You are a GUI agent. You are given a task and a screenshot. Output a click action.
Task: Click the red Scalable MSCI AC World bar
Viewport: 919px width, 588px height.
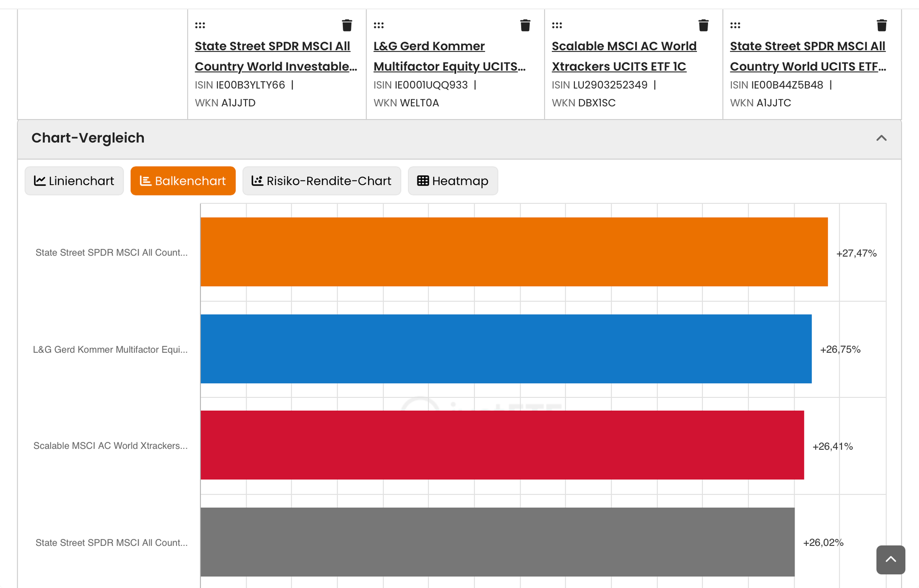pyautogui.click(x=502, y=445)
